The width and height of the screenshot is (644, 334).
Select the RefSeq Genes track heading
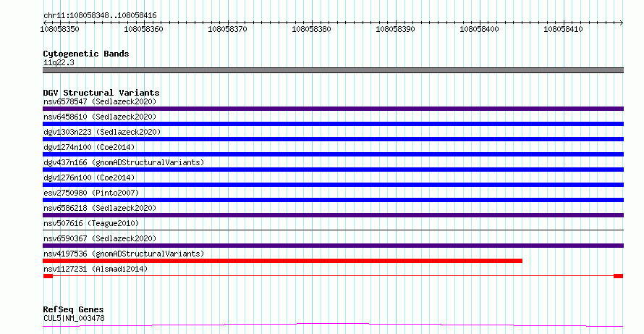pos(73,309)
